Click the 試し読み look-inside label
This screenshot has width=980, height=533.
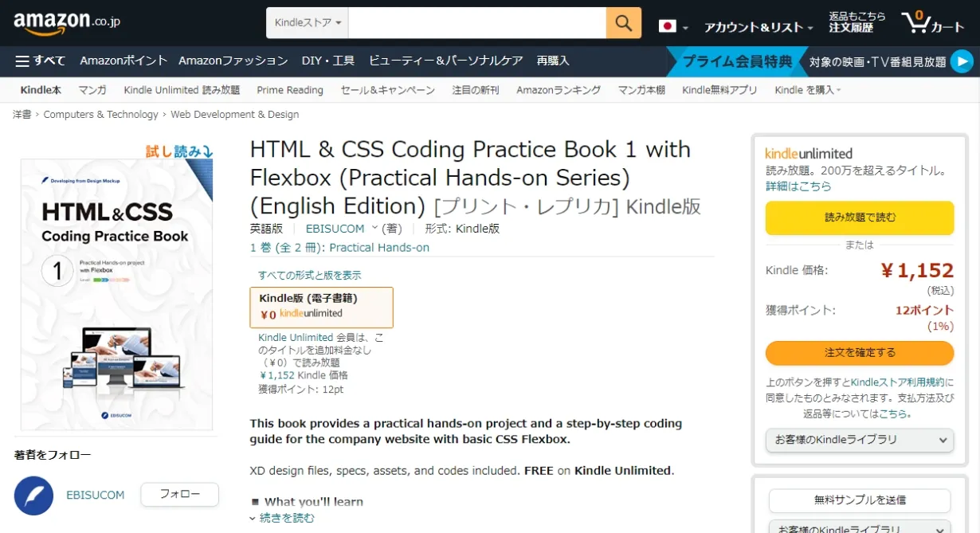178,151
